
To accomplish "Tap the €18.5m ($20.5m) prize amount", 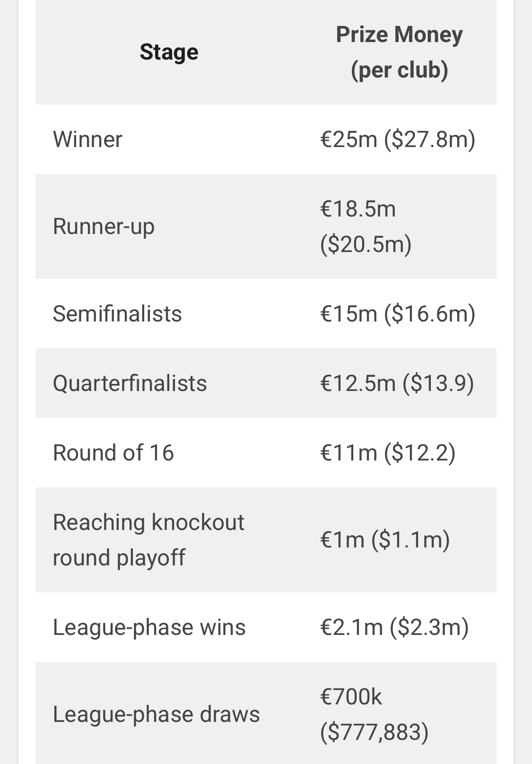I will point(366,226).
